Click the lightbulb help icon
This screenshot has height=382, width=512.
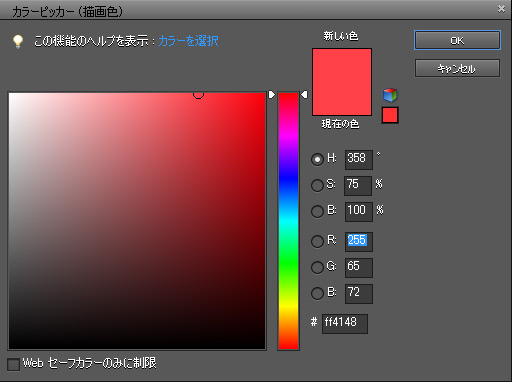point(18,42)
